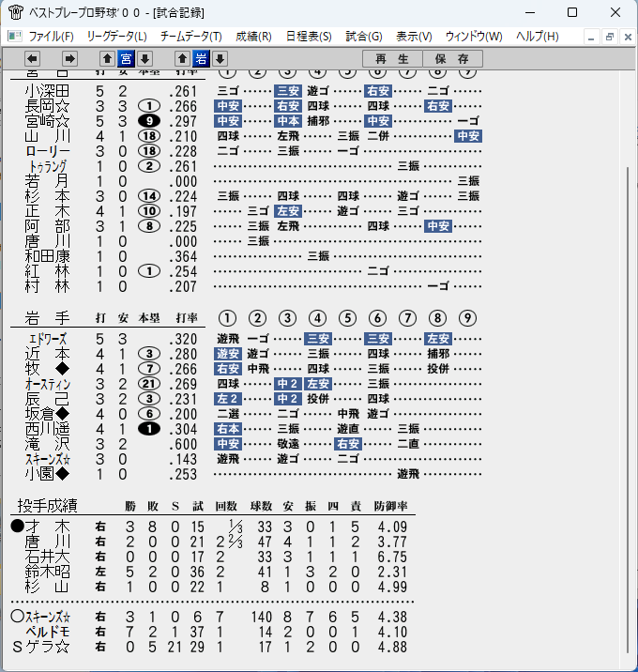Click the document icon left of ファイル menu
Image resolution: width=638 pixels, height=672 pixels.
click(15, 36)
